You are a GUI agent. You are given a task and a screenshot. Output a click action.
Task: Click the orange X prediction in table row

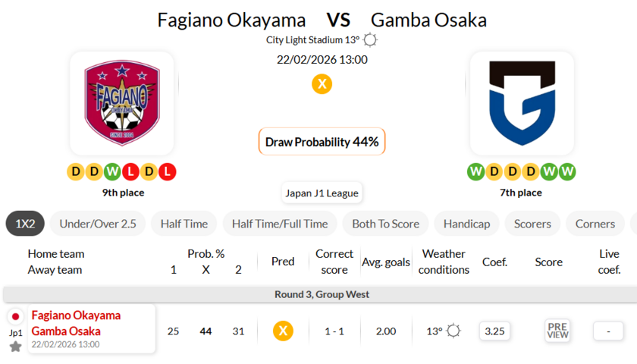[x=283, y=331]
